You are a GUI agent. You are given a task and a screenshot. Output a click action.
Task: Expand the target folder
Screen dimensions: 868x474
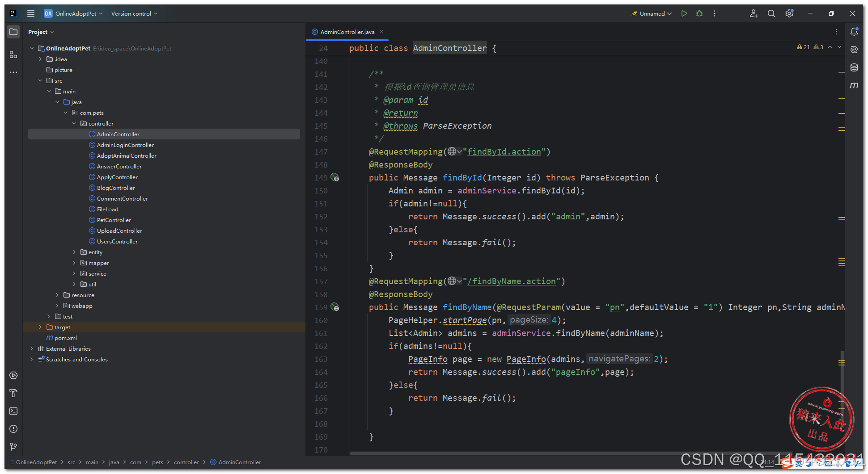tap(40, 327)
